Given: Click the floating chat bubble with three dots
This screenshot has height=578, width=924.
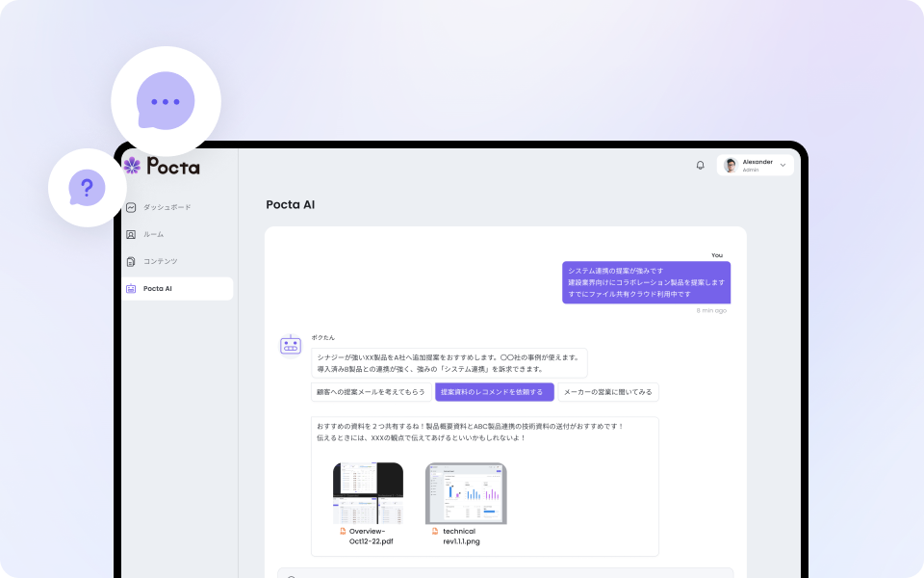Looking at the screenshot, I should [166, 101].
